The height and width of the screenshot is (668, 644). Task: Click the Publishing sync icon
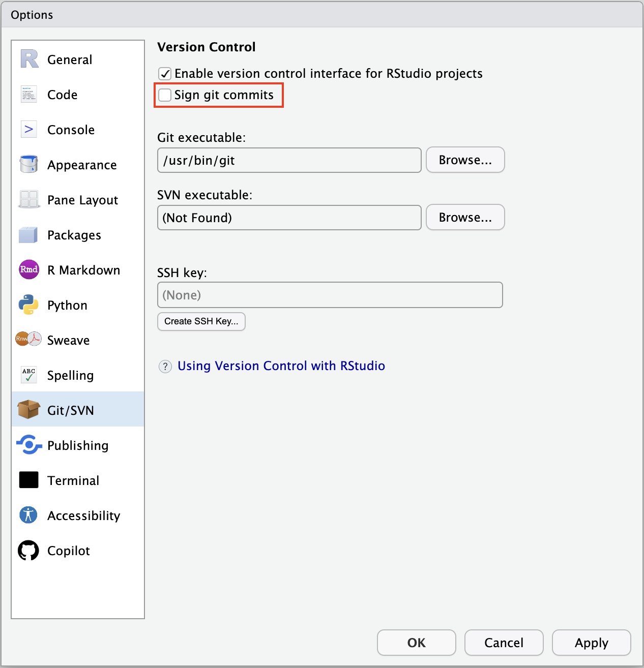coord(29,445)
